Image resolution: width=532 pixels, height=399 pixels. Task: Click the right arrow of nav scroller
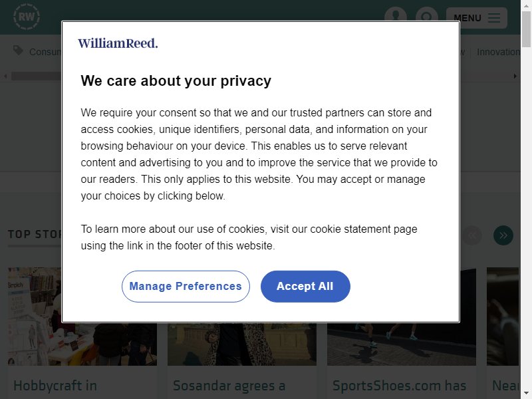[515, 76]
